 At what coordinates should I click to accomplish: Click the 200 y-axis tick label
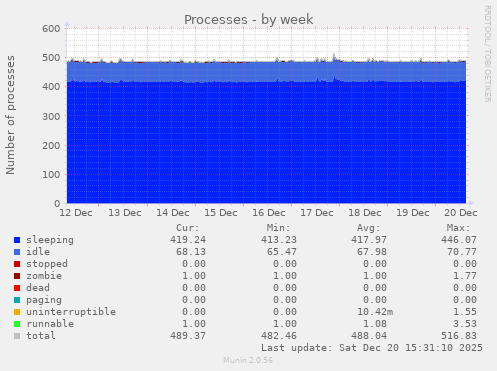point(51,145)
